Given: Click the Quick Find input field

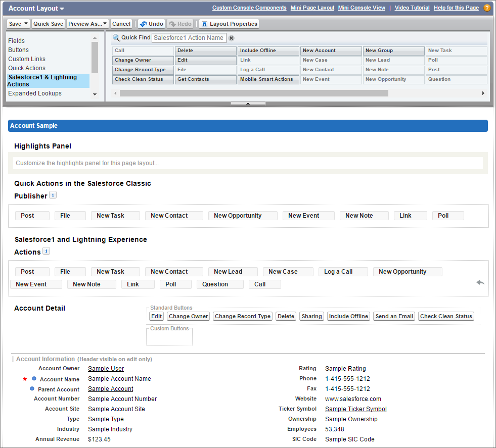Looking at the screenshot, I should 189,38.
